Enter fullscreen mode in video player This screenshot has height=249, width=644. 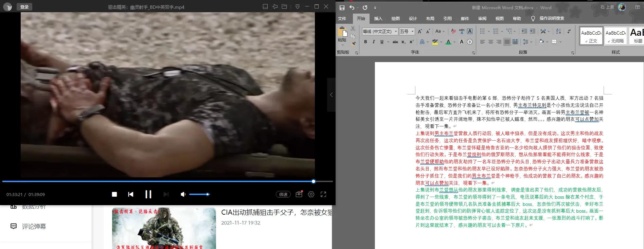tap(323, 194)
